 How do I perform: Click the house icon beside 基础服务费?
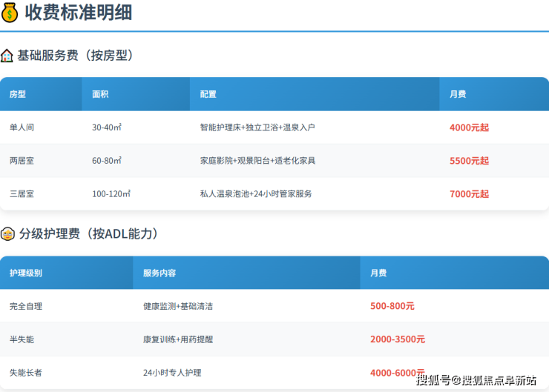7,56
